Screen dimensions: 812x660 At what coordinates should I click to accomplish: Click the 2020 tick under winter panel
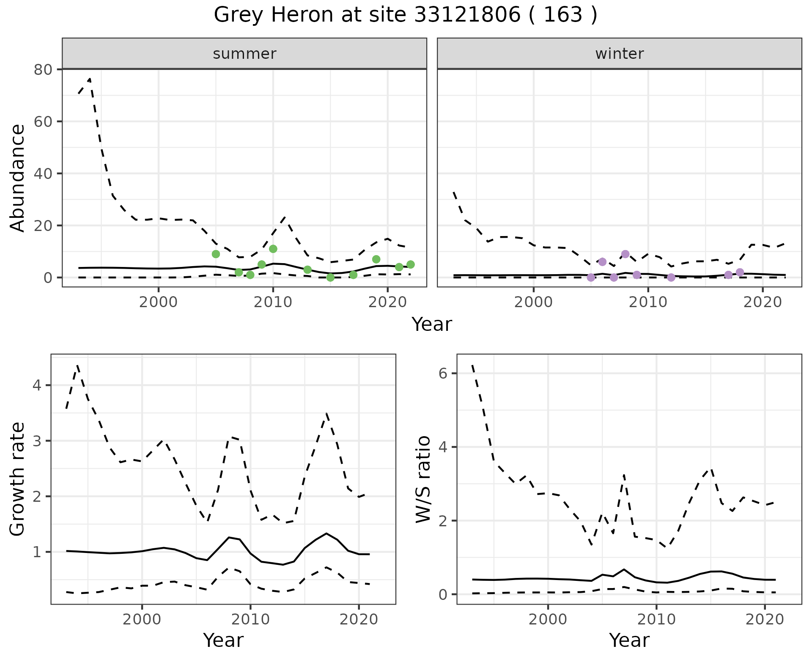tap(763, 302)
